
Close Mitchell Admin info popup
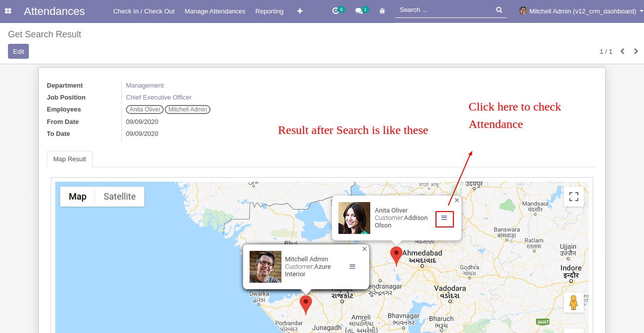tap(364, 249)
